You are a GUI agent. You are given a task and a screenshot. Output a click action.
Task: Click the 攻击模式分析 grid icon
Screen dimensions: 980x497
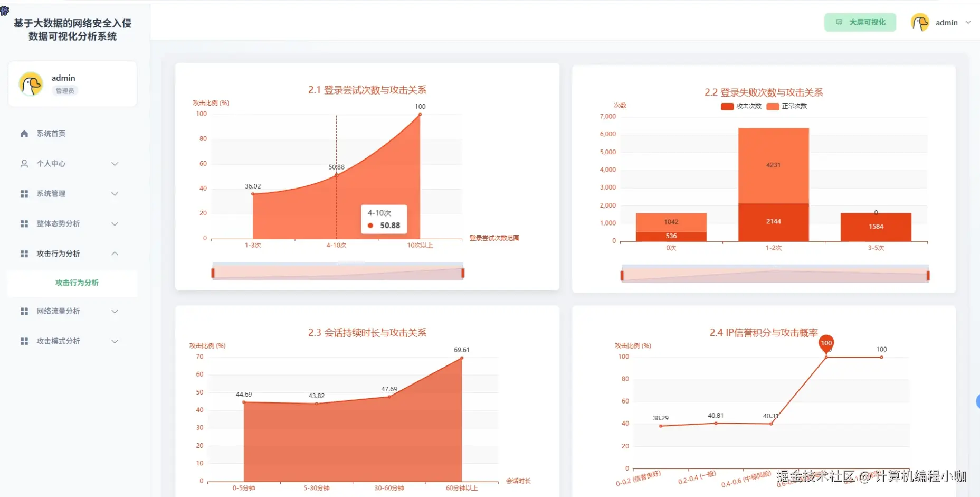click(24, 341)
